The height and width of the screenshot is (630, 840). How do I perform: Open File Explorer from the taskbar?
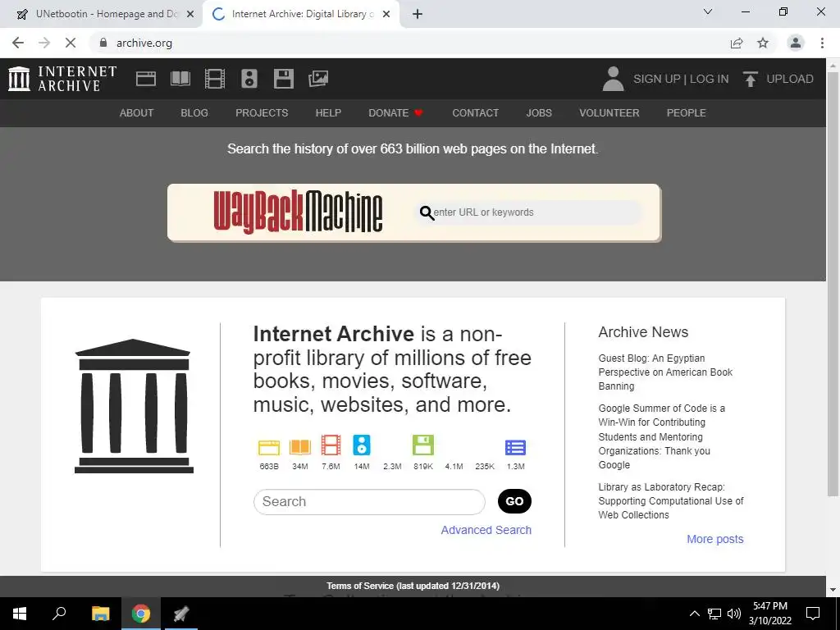pos(100,614)
